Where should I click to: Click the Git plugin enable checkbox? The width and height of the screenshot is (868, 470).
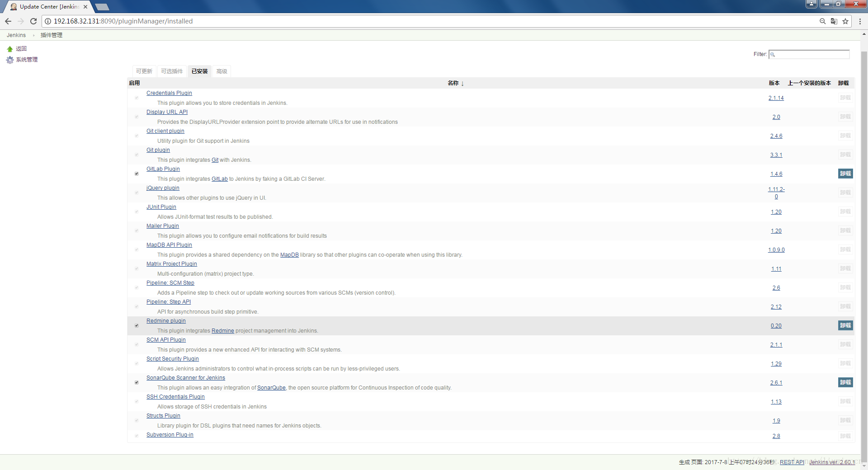click(x=137, y=155)
